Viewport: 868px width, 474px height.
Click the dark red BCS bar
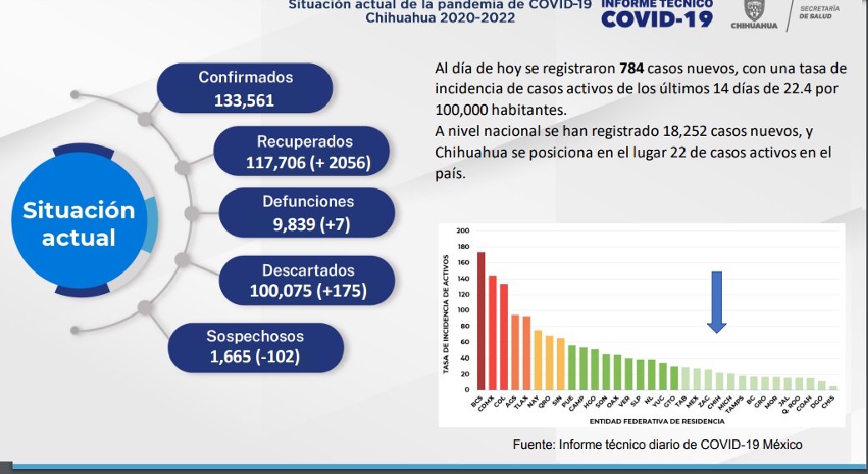pyautogui.click(x=480, y=321)
